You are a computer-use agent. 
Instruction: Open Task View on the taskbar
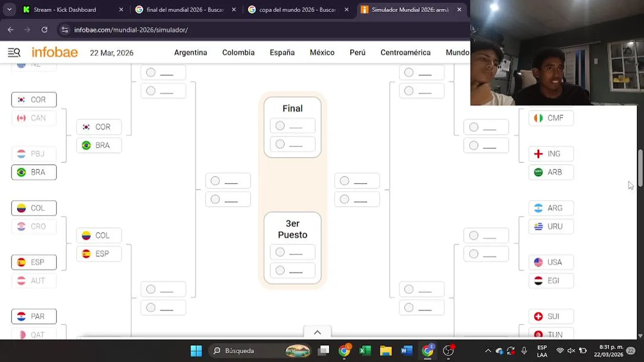[324, 351]
